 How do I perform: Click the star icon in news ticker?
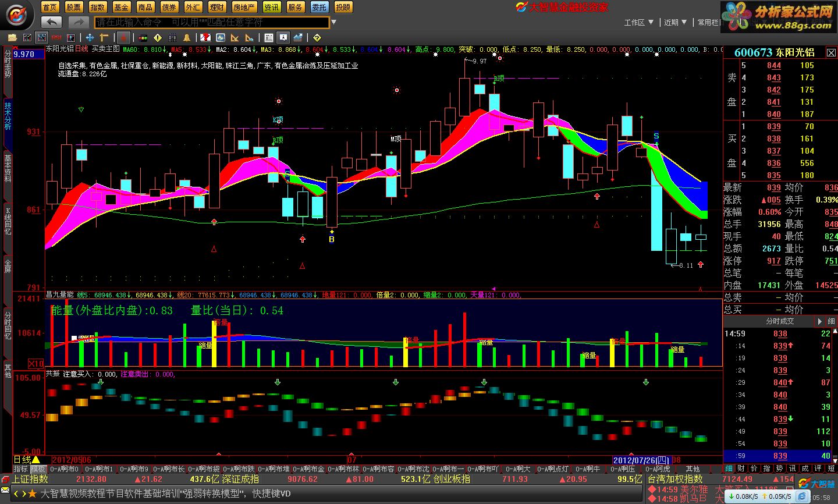coord(33,494)
